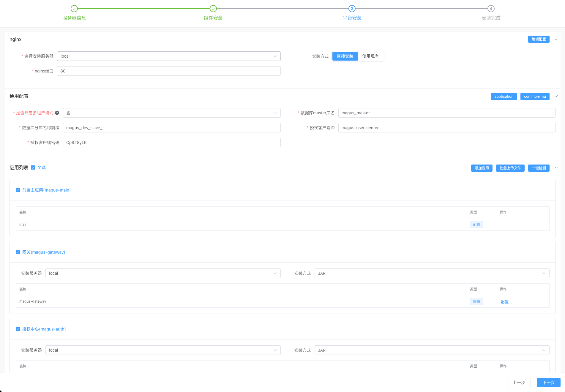Viewport: 565px width, 392px height.
Task: Open the 是否开启多租户模式 dropdown
Action: (x=171, y=113)
